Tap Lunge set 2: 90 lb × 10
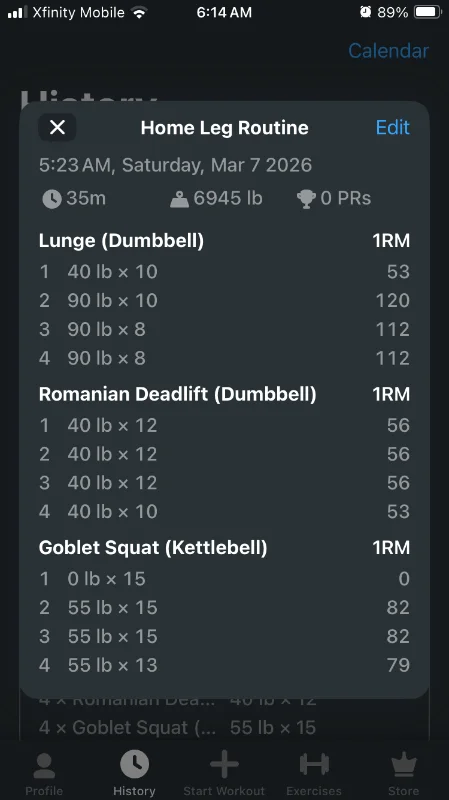This screenshot has height=800, width=449. [224, 301]
